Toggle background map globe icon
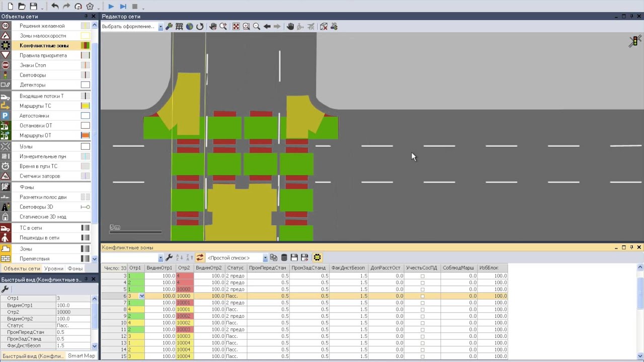Viewport: 644px width, 362px height. pyautogui.click(x=190, y=27)
